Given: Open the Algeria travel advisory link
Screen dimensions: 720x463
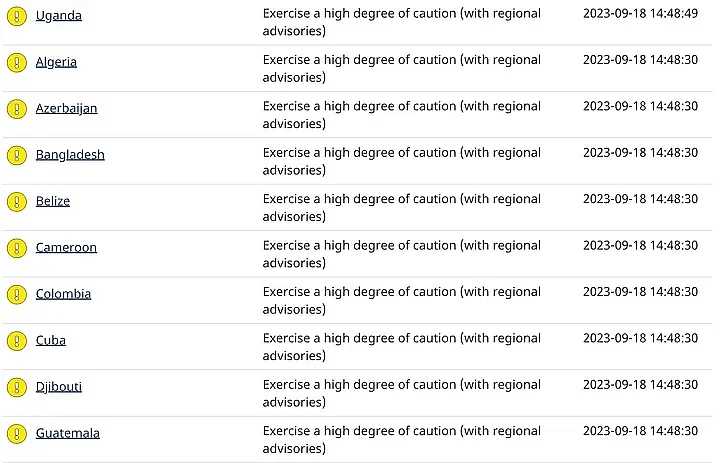Looking at the screenshot, I should (56, 62).
